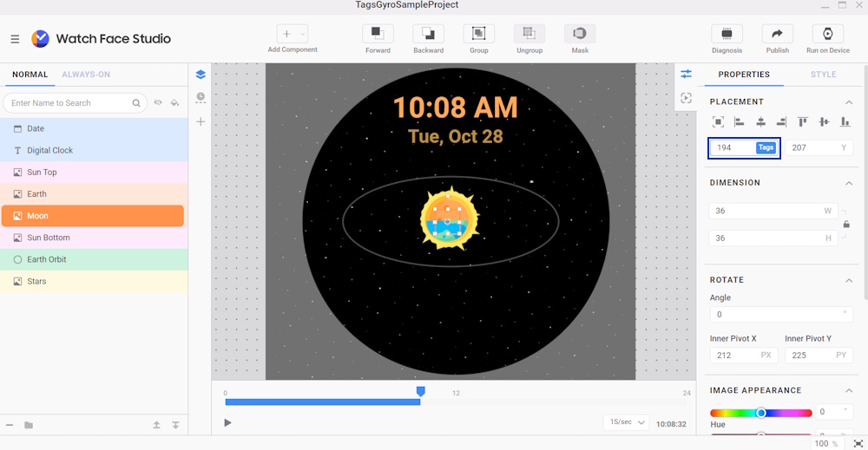Click the Backward layer order icon
868x450 pixels.
[428, 34]
